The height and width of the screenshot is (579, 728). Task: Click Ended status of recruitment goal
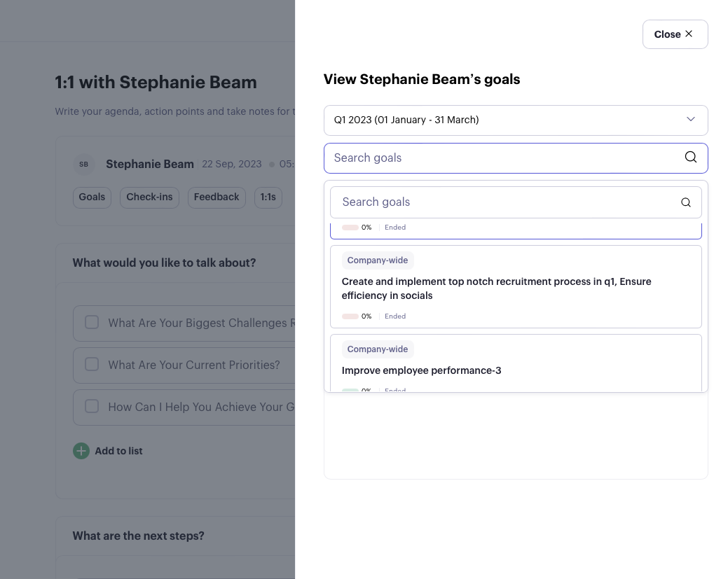[x=395, y=316]
